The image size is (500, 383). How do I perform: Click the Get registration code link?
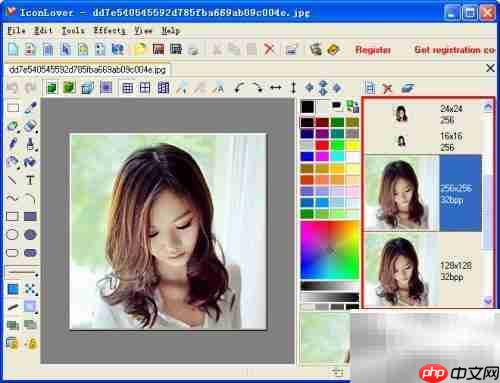pyautogui.click(x=455, y=50)
